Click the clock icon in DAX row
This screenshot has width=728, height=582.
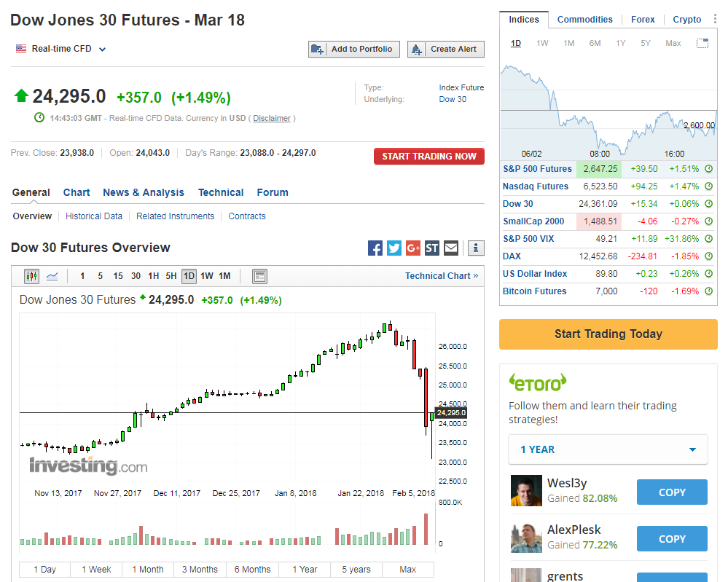click(x=708, y=256)
